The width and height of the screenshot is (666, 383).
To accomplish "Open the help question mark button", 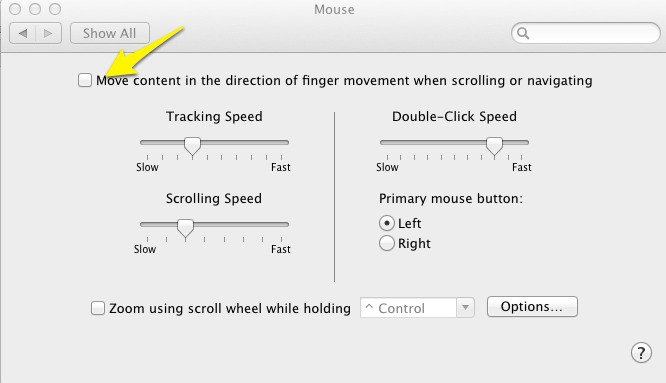I will coord(641,352).
